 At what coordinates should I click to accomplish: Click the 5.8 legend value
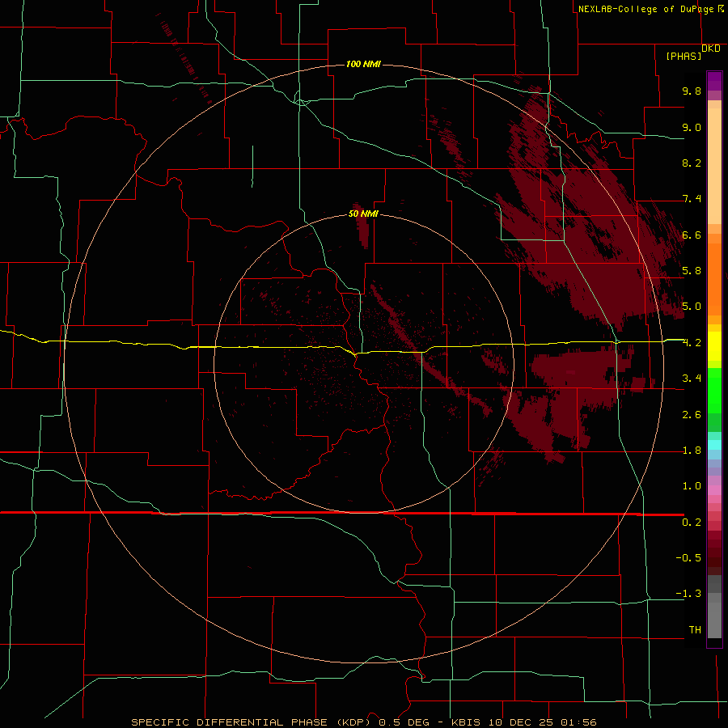(692, 271)
